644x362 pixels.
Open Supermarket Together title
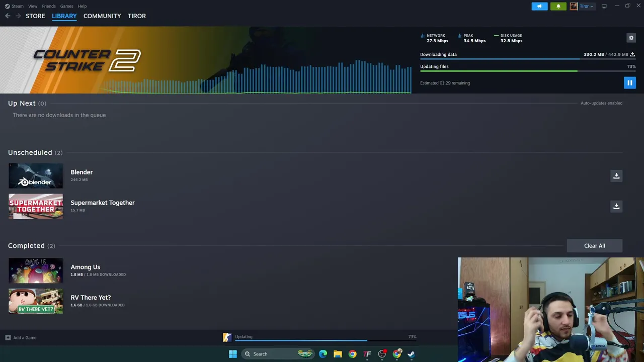coord(103,203)
